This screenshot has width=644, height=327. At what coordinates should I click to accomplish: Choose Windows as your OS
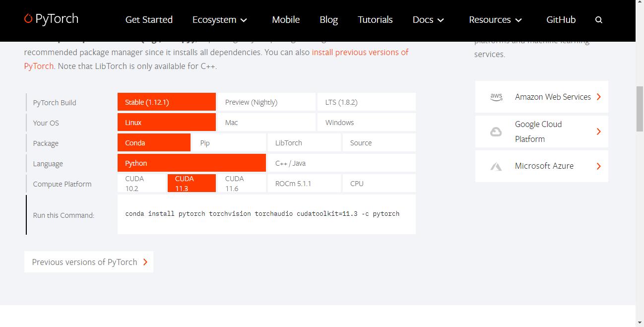pos(367,122)
